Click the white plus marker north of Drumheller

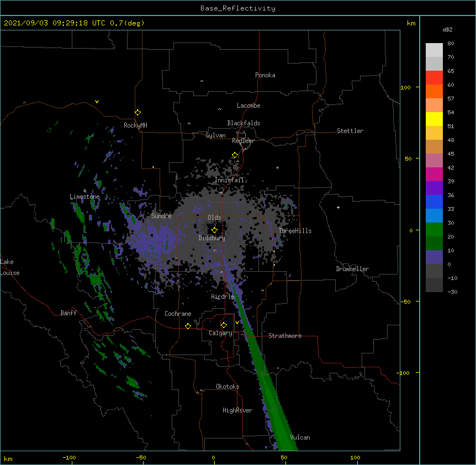[338, 207]
